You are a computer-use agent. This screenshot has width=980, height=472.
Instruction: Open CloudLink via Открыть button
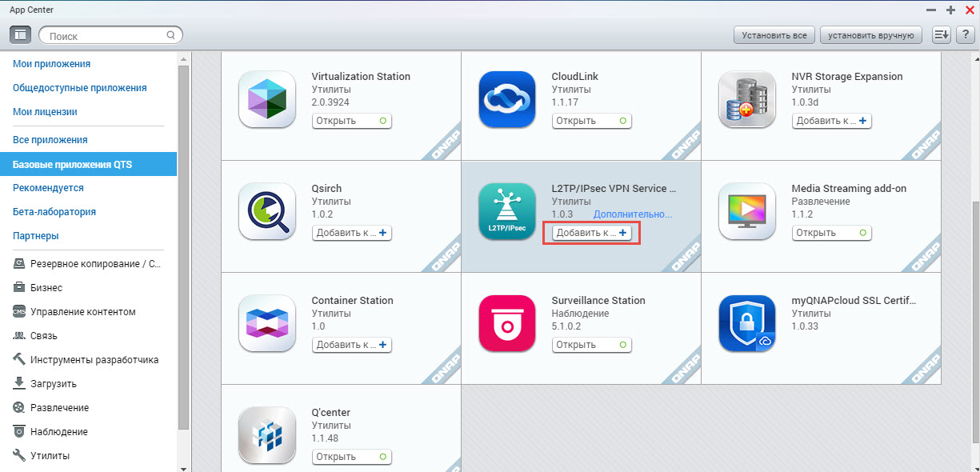(592, 121)
